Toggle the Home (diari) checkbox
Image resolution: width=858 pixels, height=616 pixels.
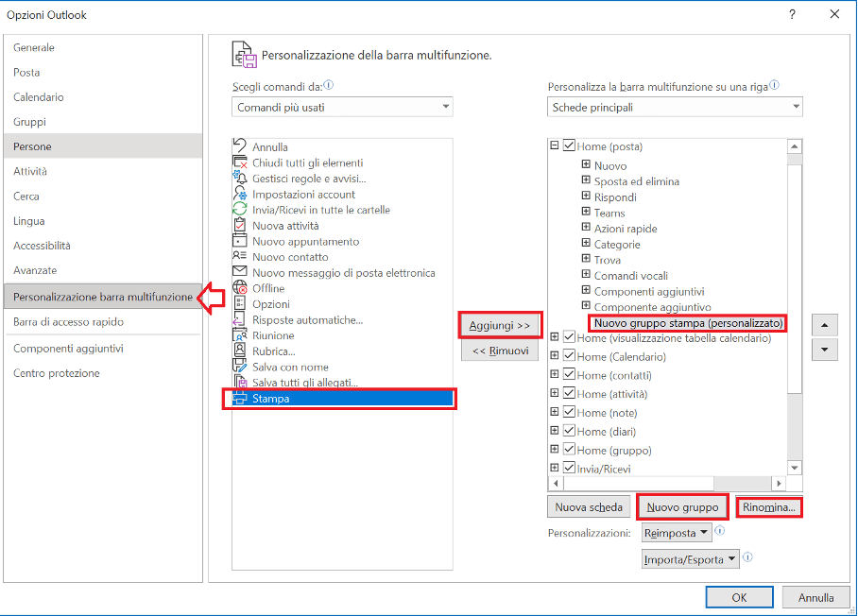[569, 431]
